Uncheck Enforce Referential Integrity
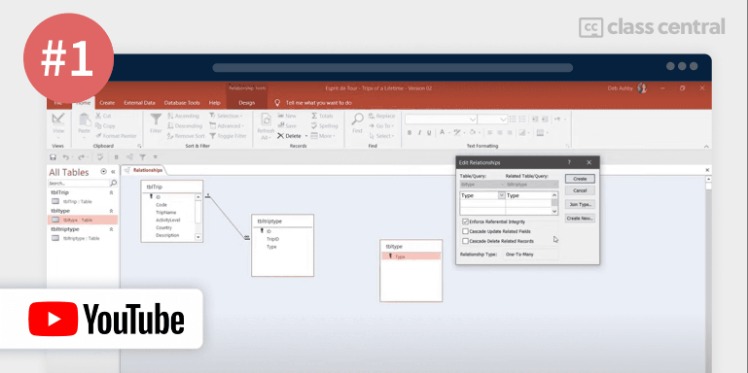 click(466, 222)
